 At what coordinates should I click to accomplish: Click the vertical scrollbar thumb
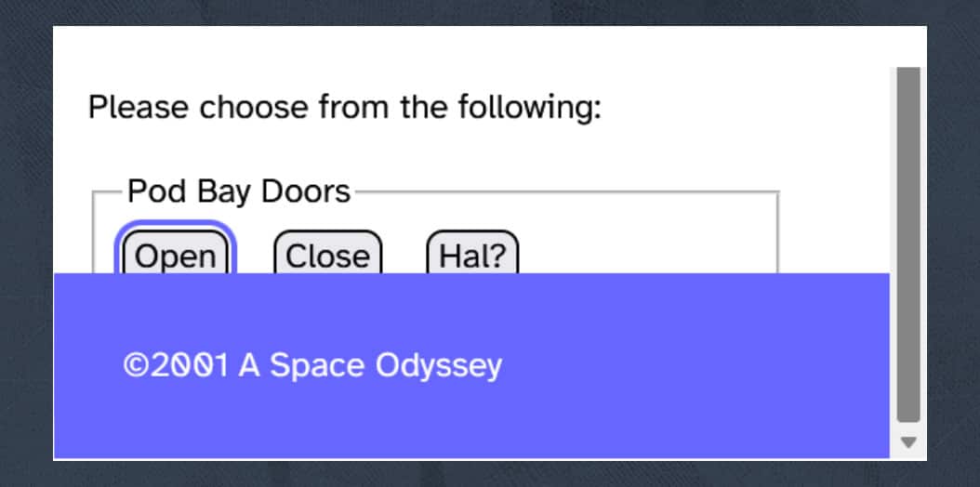908,242
